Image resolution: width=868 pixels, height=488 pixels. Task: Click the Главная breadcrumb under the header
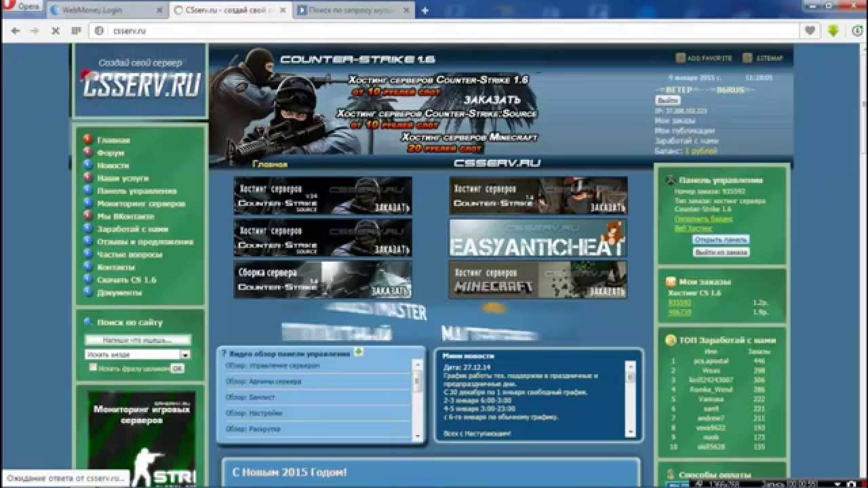tap(270, 164)
